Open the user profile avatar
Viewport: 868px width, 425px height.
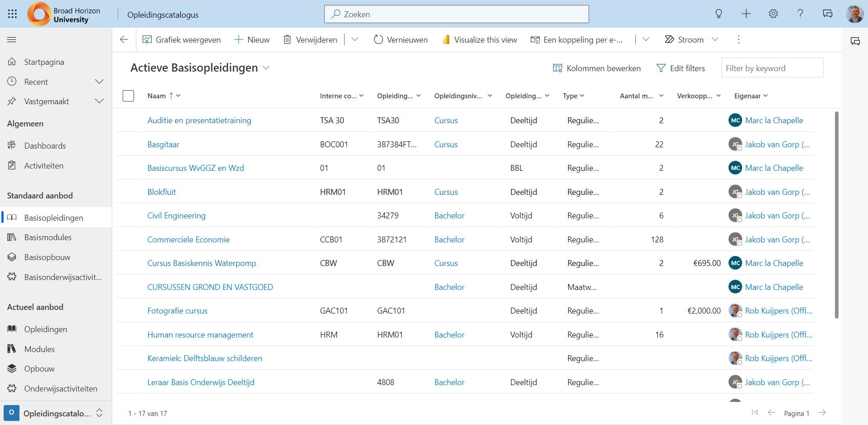pos(854,14)
